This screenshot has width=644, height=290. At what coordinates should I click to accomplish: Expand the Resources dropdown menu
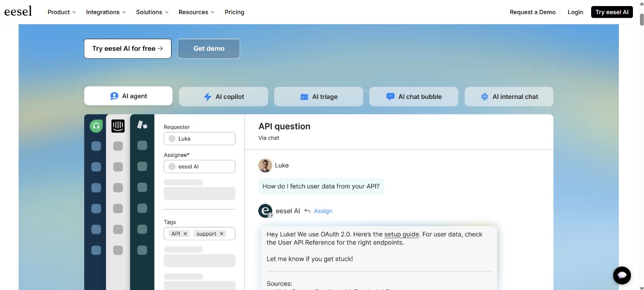196,12
